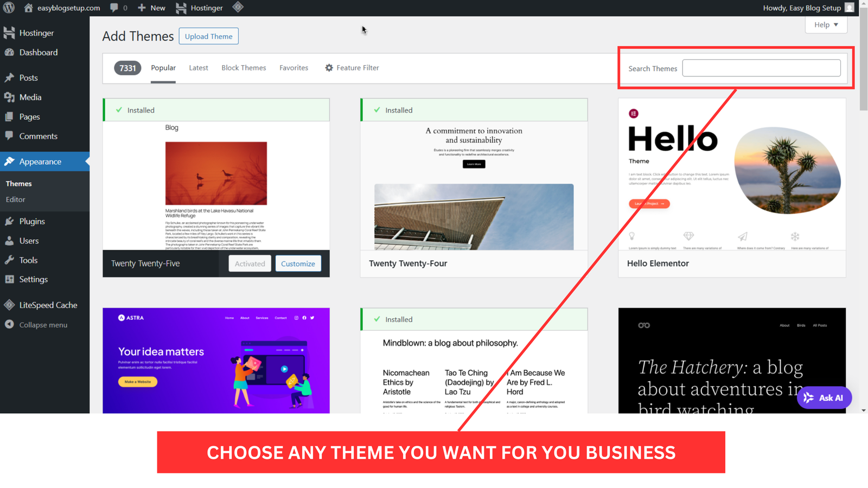This screenshot has width=868, height=488.
Task: Click the Twenty Twenty-Four theme name
Action: (x=408, y=264)
